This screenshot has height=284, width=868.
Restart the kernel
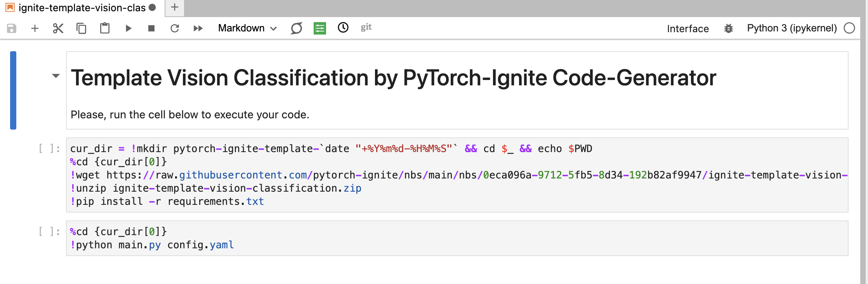point(175,28)
